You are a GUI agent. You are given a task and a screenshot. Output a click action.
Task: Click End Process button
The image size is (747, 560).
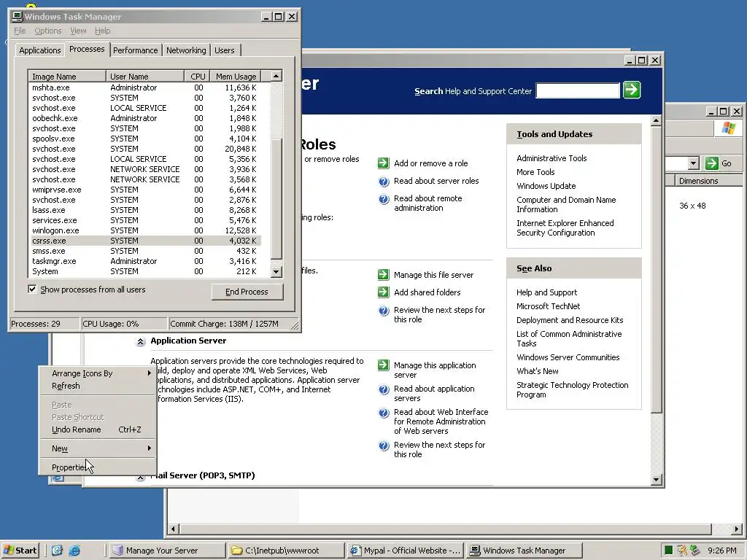click(x=247, y=292)
